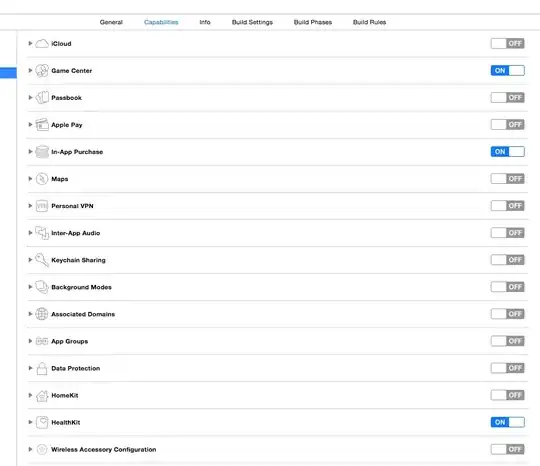Click the Apple Pay icon
The width and height of the screenshot is (540, 466).
(42, 125)
